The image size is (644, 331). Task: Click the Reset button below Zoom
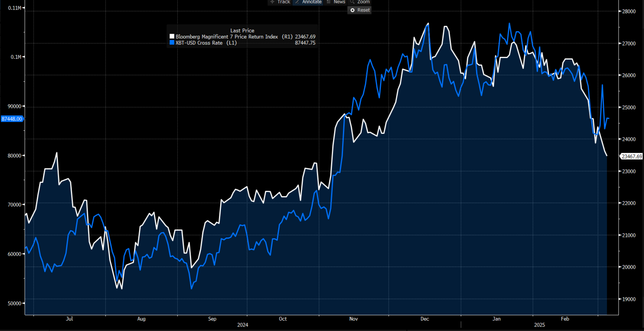coord(360,10)
